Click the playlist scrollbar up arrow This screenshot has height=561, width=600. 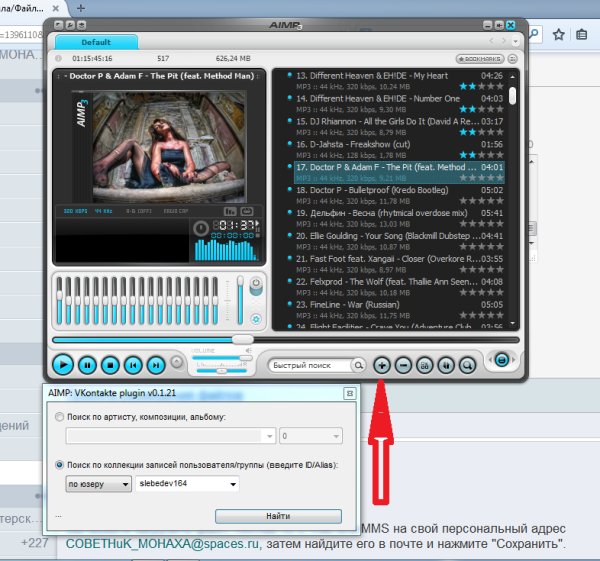pos(513,77)
